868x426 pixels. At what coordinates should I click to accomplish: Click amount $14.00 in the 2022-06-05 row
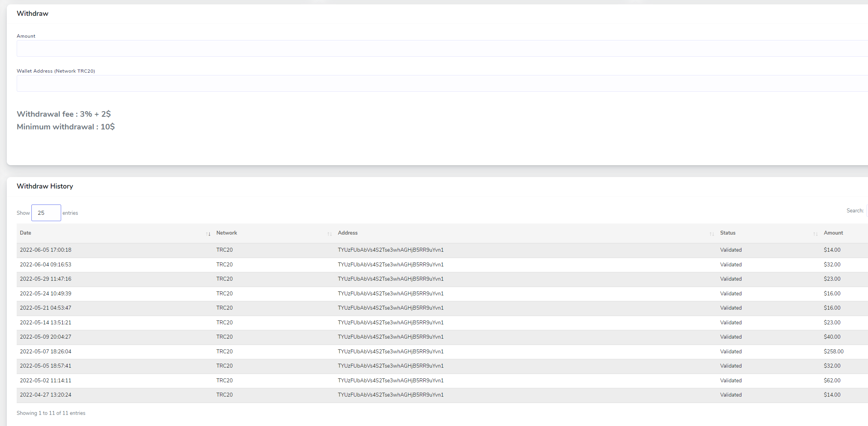coord(832,250)
